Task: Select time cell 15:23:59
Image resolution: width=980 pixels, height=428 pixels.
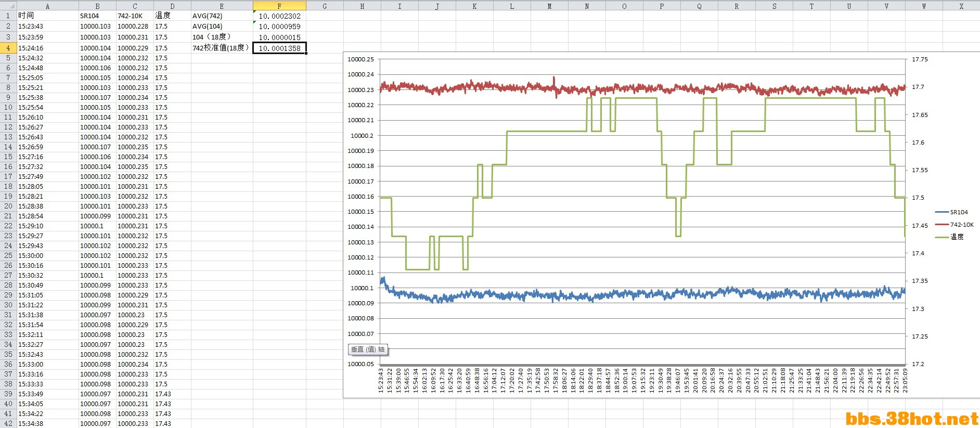Action: (x=47, y=37)
